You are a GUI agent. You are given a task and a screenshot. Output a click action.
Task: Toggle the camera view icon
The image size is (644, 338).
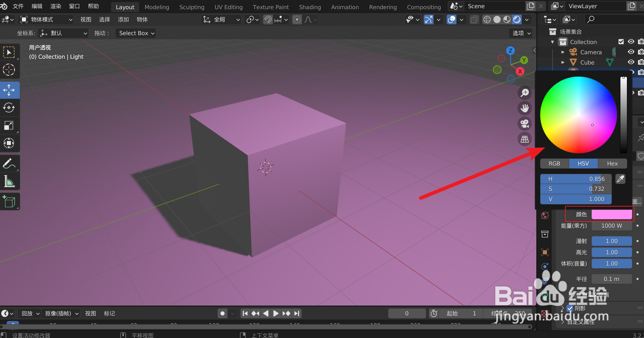[525, 124]
